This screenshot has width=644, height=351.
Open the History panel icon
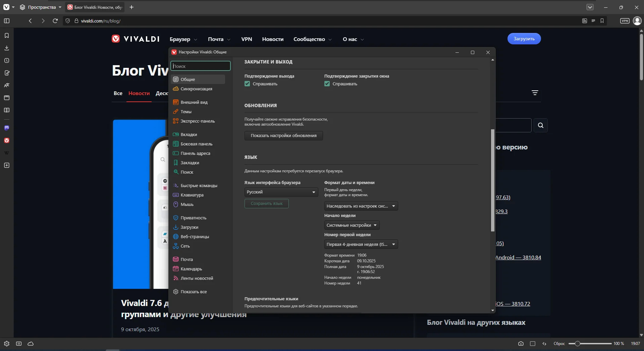pyautogui.click(x=7, y=60)
